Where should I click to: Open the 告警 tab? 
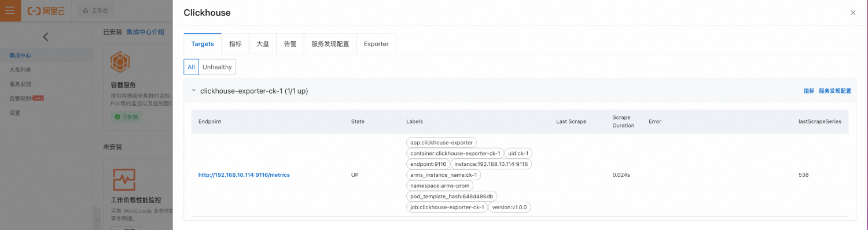(x=290, y=44)
